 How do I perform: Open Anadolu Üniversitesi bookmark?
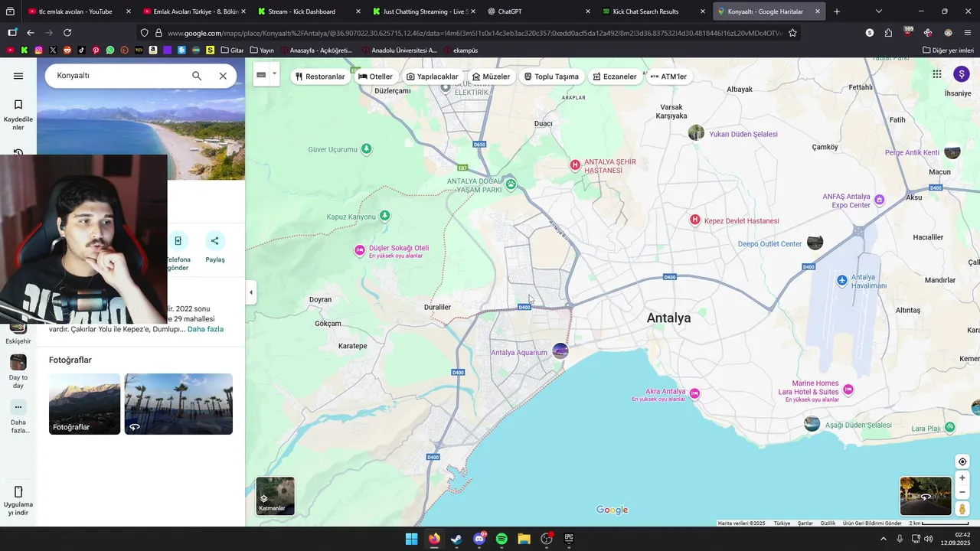tap(398, 51)
